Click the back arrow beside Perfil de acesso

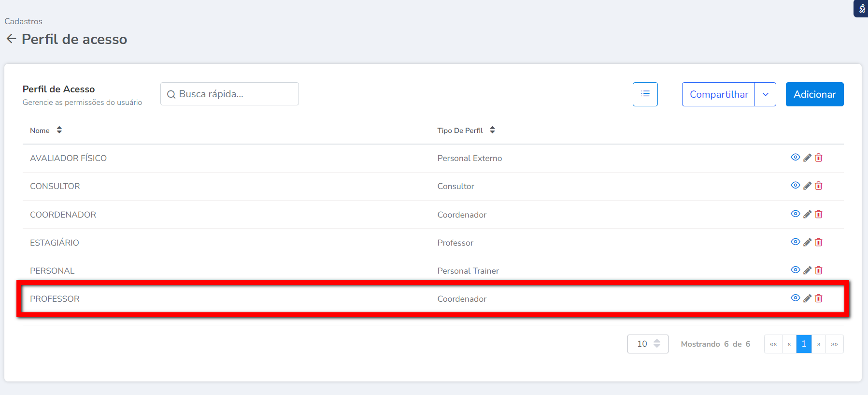click(x=11, y=39)
